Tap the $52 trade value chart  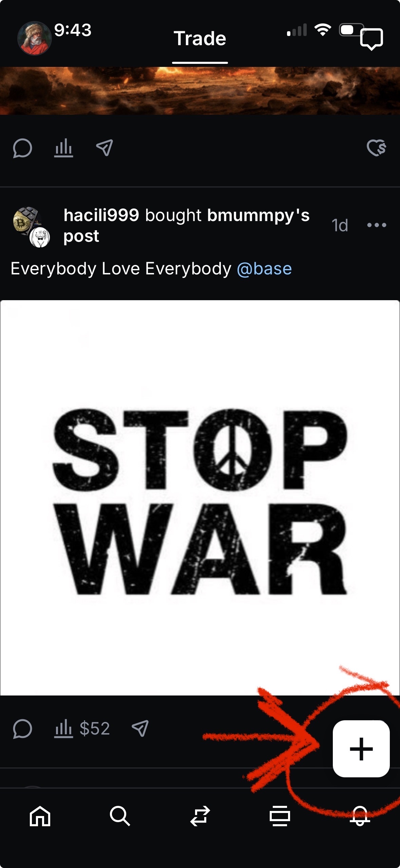click(x=82, y=729)
